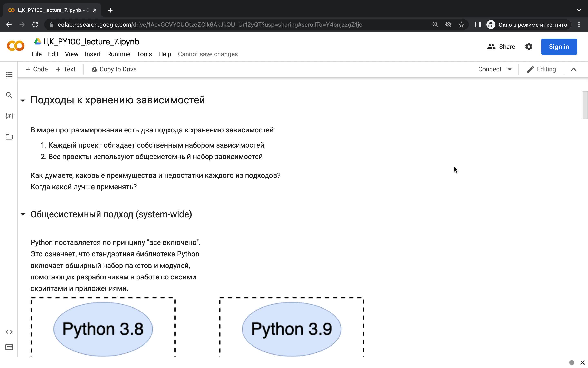This screenshot has width=588, height=368.
Task: Reload the page
Action: 35,25
